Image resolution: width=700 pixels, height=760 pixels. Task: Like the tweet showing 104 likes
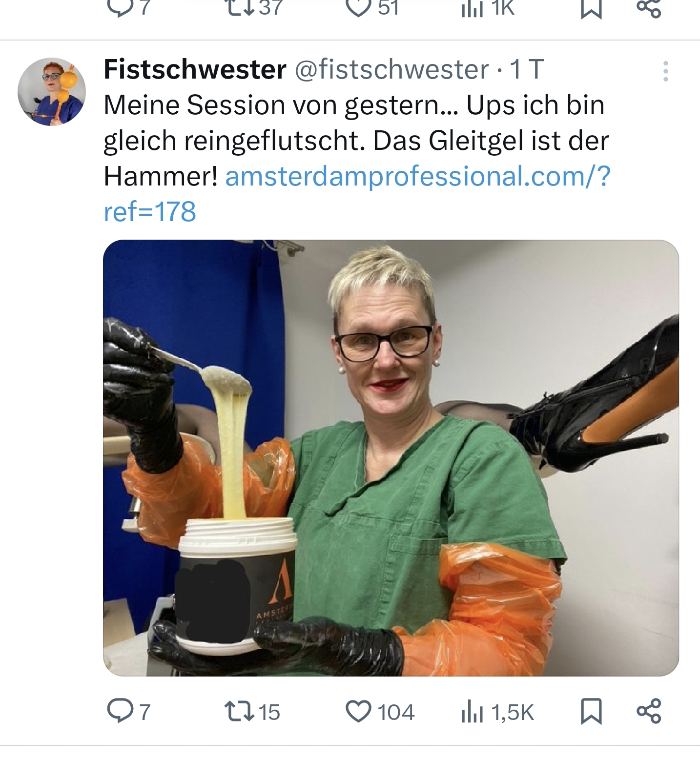point(380,712)
